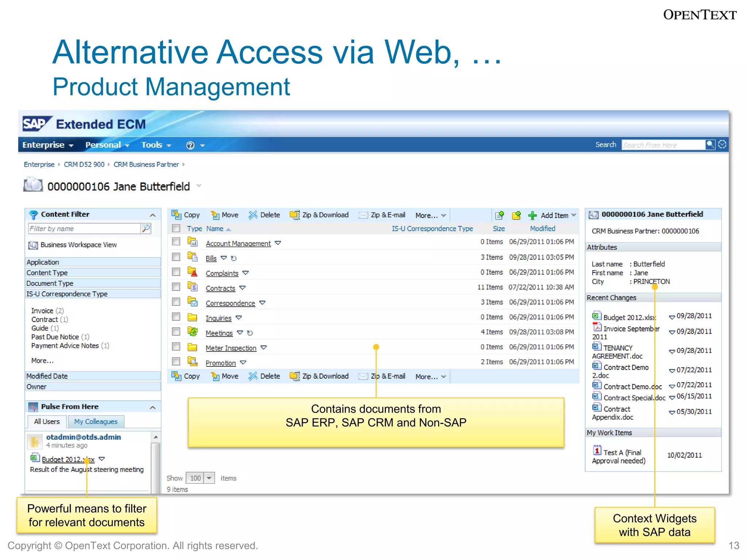The height and width of the screenshot is (560, 747).
Task: Click top Zip & E-mail envelope icon
Action: [363, 215]
